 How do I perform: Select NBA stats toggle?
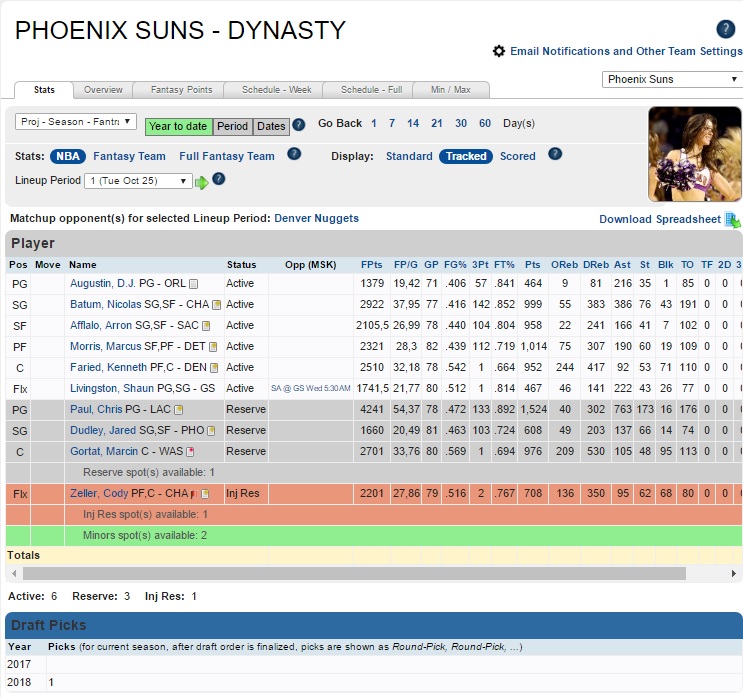point(68,156)
